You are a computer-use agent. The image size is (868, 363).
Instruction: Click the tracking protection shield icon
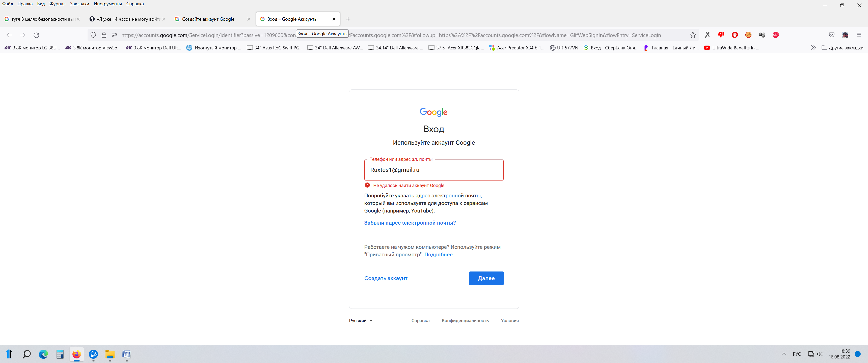pos(93,35)
